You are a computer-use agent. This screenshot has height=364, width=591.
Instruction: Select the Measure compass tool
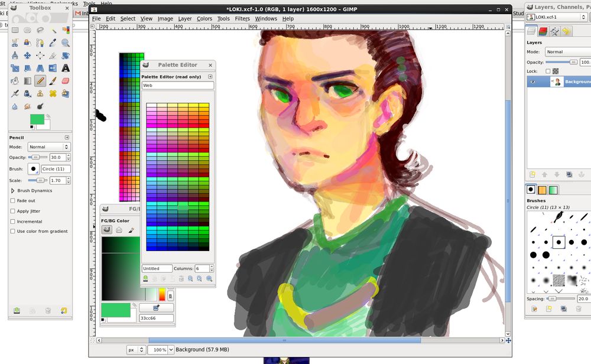click(x=15, y=56)
